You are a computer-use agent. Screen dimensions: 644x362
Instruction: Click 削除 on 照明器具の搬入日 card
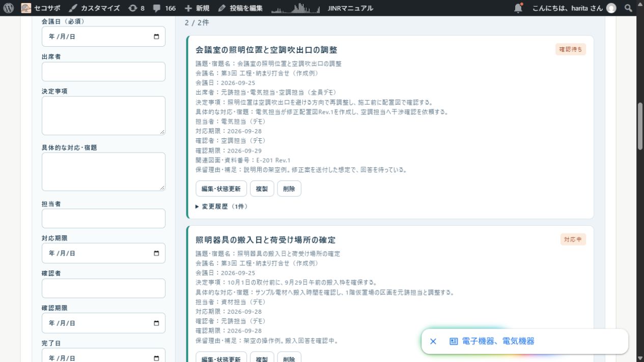pos(289,357)
